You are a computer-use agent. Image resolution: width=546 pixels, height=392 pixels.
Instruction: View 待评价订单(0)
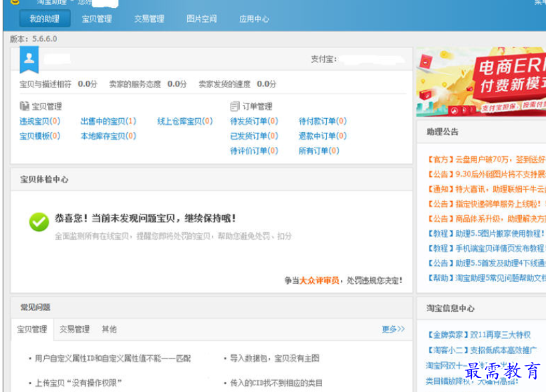pyautogui.click(x=254, y=151)
